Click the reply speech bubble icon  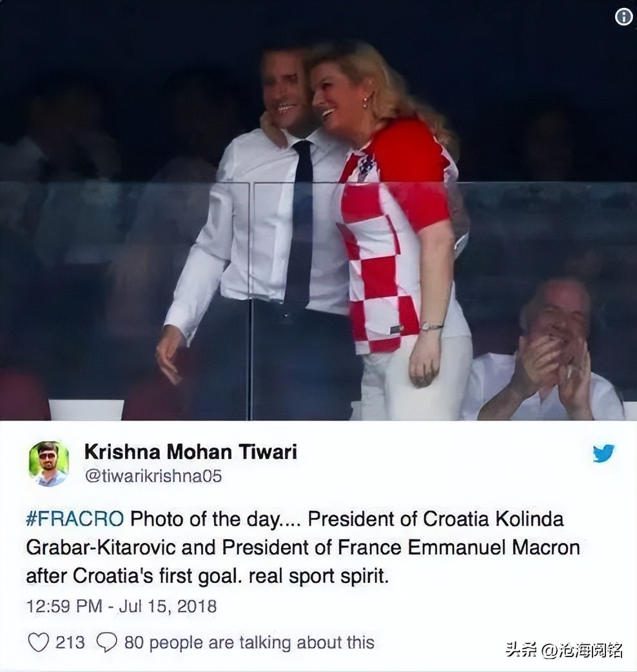(x=106, y=642)
